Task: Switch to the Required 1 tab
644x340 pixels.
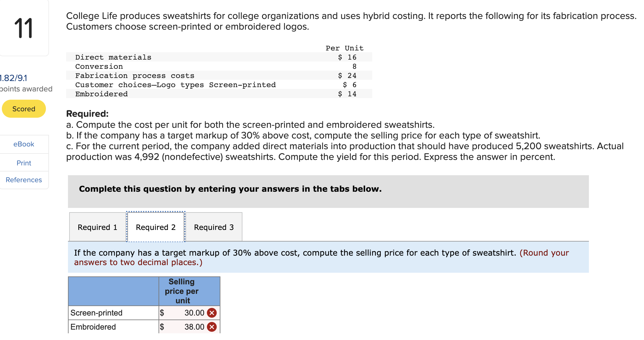Action: (97, 227)
